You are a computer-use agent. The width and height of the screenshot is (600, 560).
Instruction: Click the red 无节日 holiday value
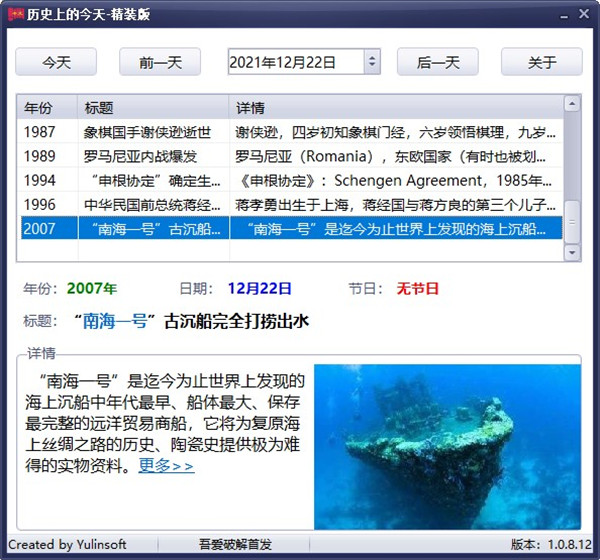coord(417,288)
